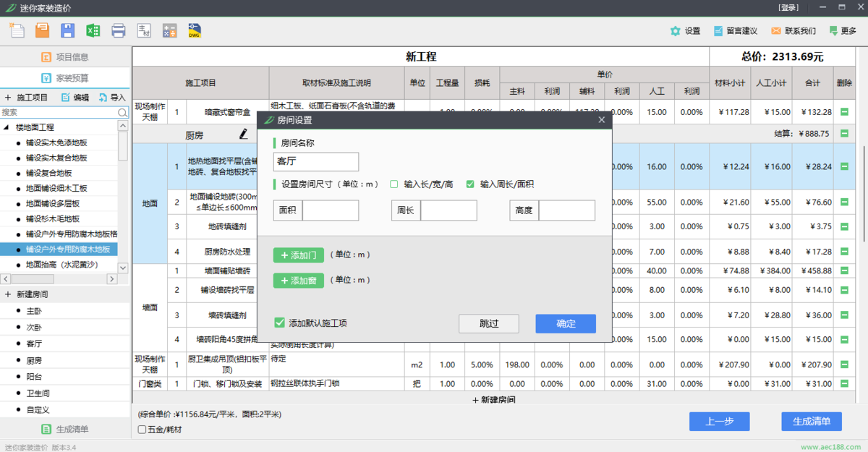Click the 编辑 edit icon button
868x452 pixels.
click(75, 98)
